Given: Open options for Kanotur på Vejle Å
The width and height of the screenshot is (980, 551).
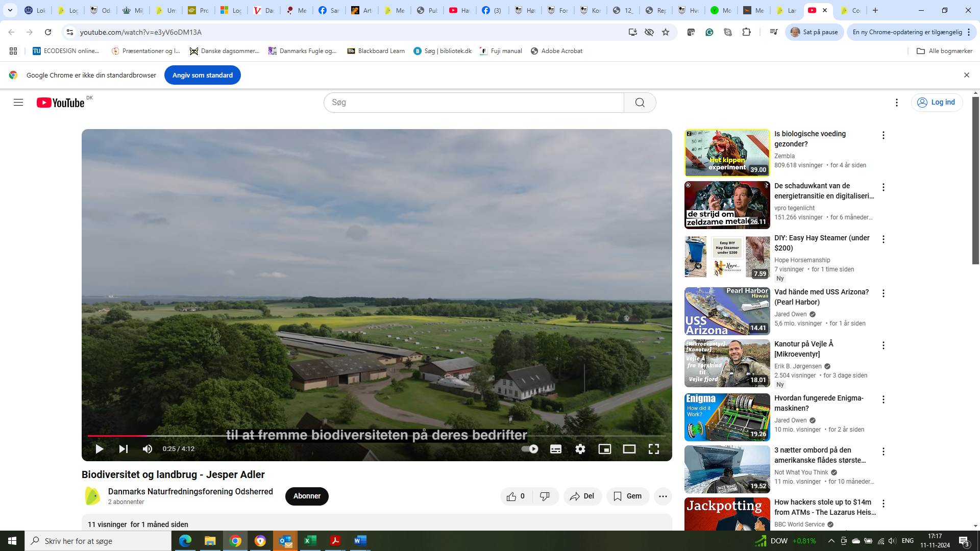Looking at the screenshot, I should [884, 345].
